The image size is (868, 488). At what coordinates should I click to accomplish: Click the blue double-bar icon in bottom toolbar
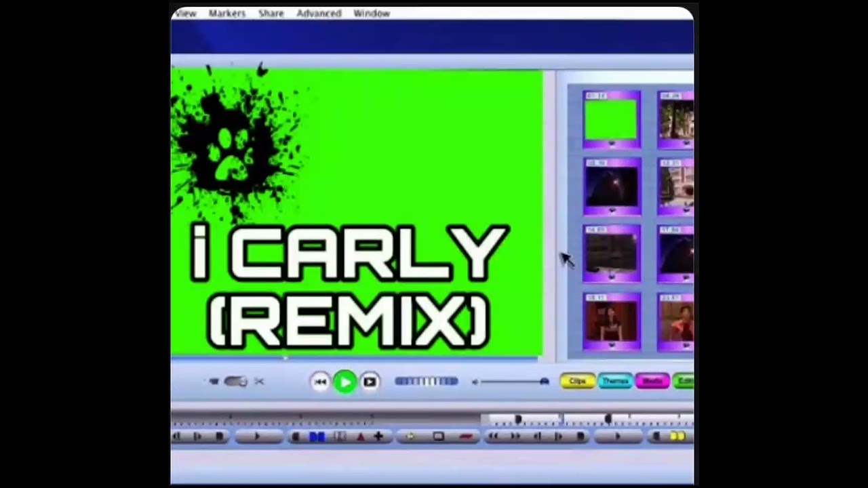317,437
